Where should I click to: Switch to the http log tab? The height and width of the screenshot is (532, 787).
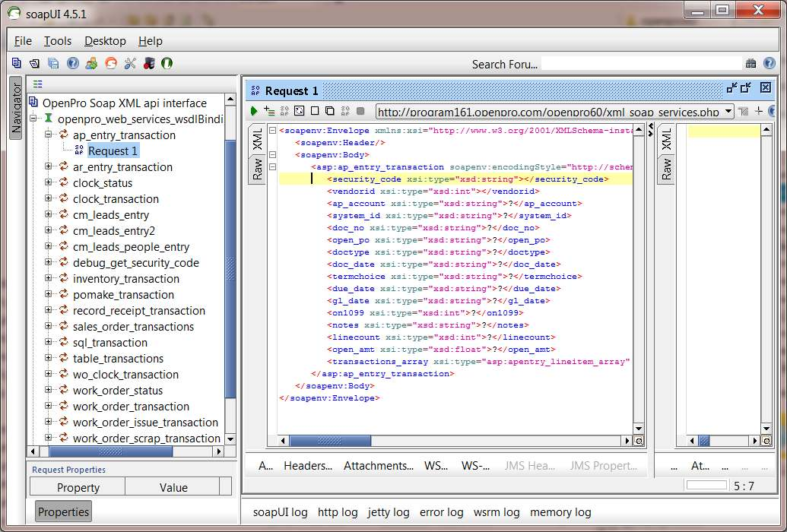click(338, 512)
